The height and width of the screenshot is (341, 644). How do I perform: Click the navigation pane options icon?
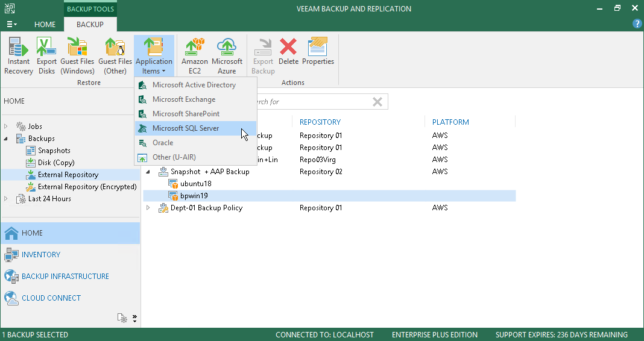tap(122, 318)
